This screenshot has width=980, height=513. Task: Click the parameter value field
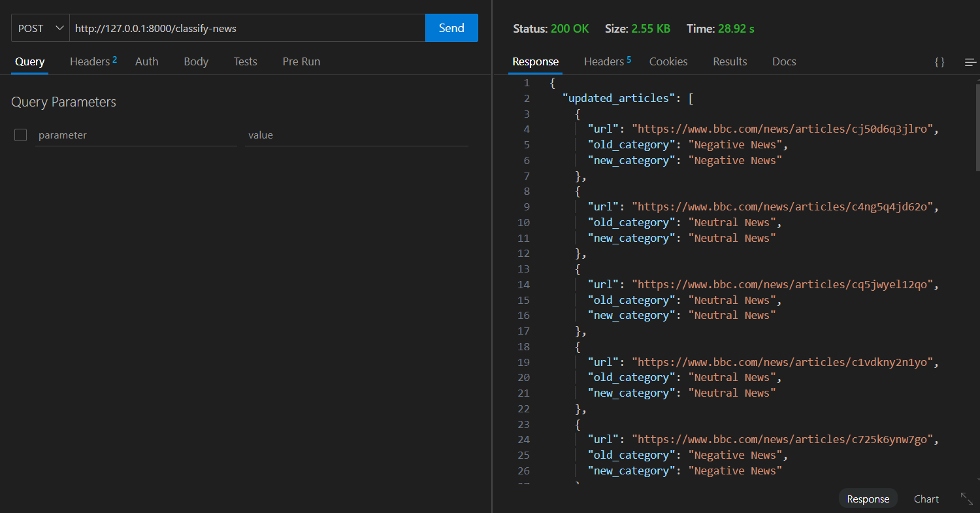point(357,135)
